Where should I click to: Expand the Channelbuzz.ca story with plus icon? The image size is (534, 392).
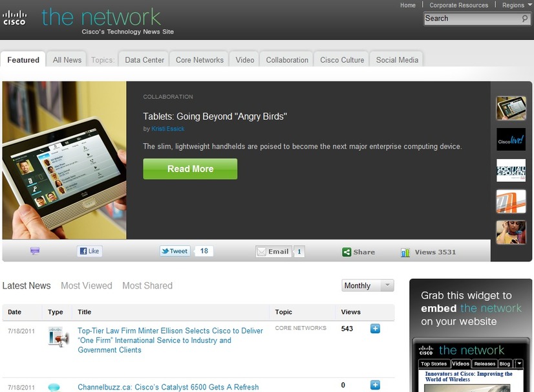375,385
